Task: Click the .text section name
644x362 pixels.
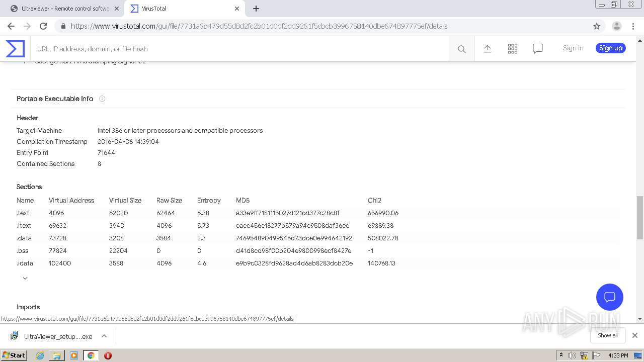Action: (x=23, y=213)
